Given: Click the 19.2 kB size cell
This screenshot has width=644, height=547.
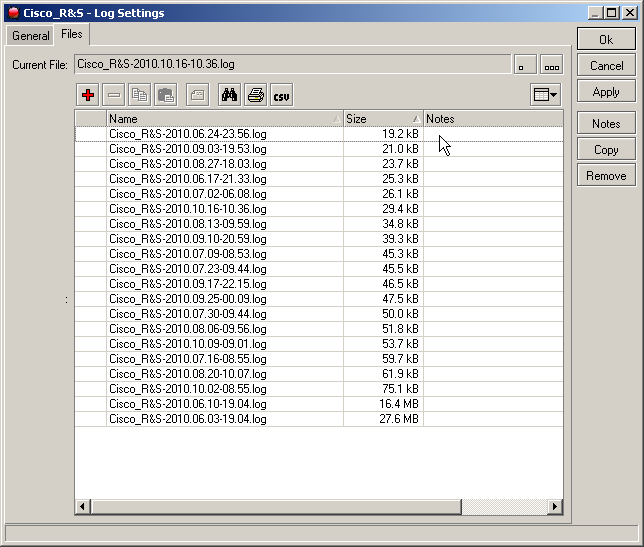Looking at the screenshot, I should point(383,134).
